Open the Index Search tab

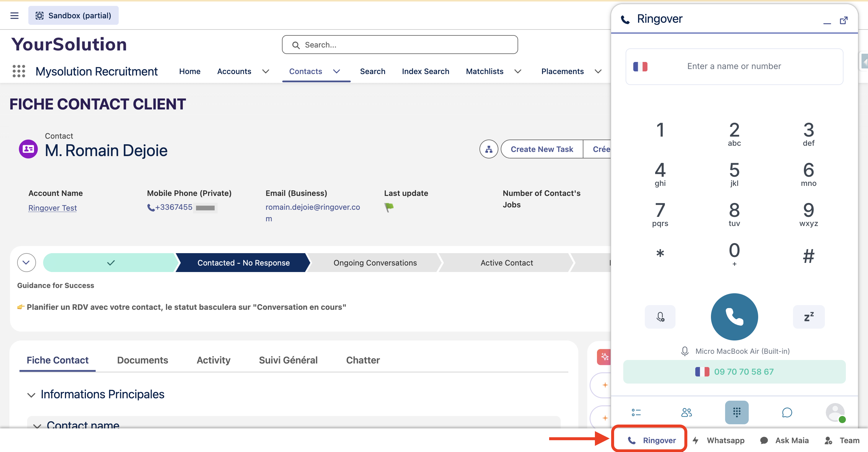(425, 71)
